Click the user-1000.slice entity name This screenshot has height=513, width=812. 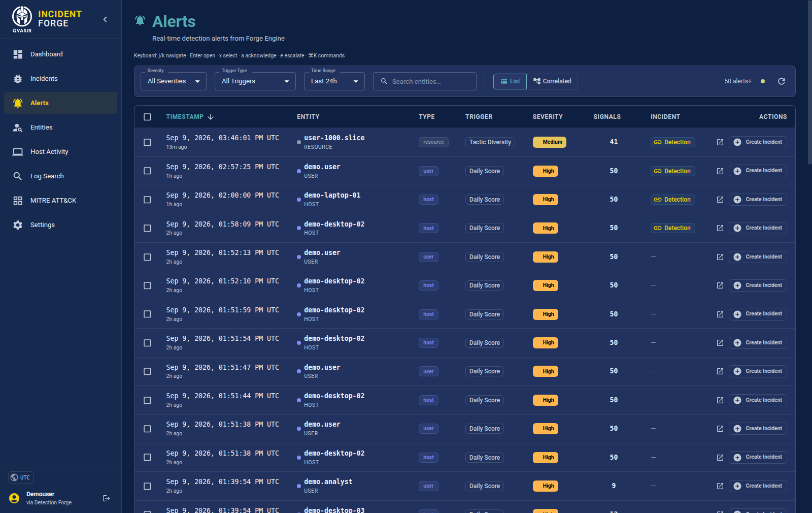[x=334, y=138]
